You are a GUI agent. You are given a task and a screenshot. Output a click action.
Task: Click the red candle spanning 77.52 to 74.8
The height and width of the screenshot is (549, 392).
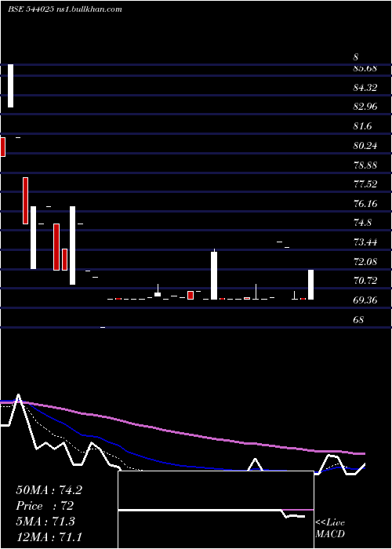25,201
